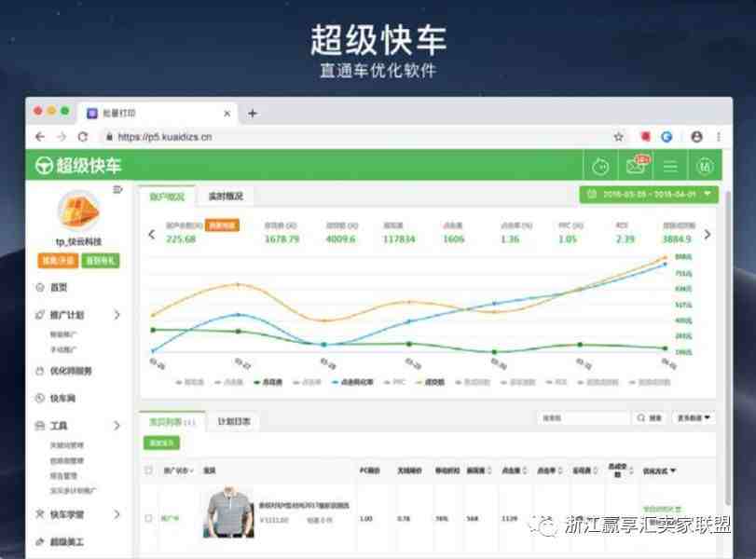Open the grey polo shirt product thumbnail
Screen dimensions: 756x559
(x=229, y=512)
